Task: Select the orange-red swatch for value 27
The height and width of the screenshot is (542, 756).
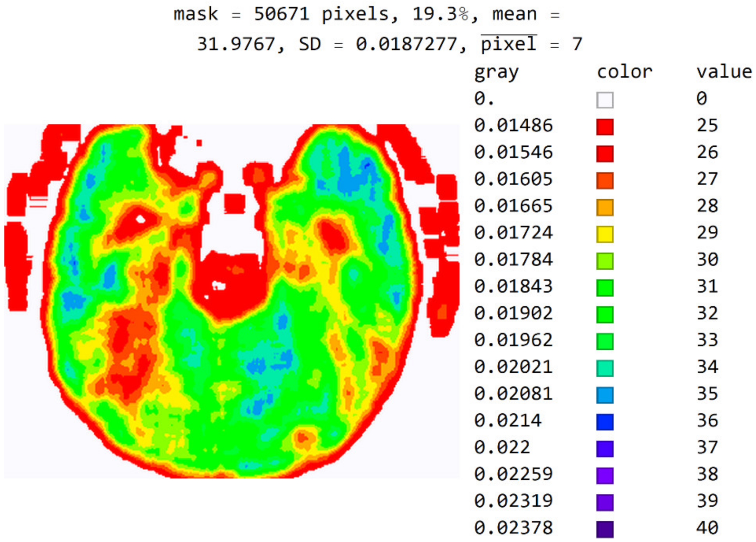Action: (605, 181)
